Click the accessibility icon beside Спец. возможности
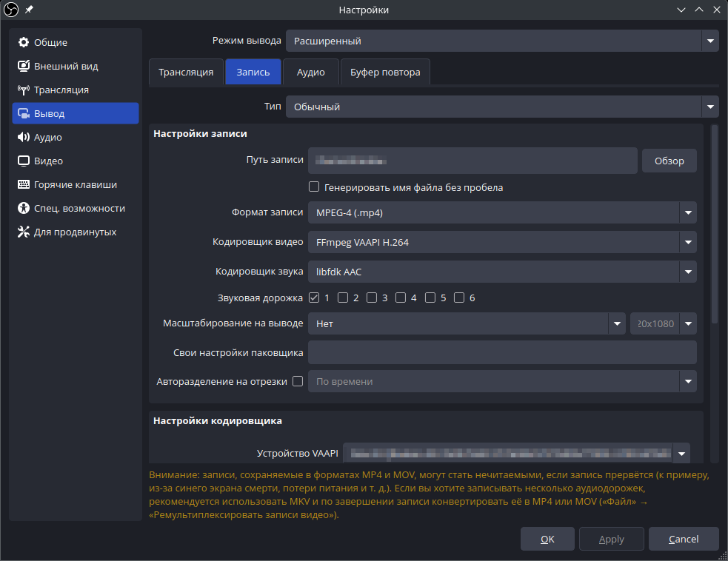The width and height of the screenshot is (728, 561). tap(23, 208)
